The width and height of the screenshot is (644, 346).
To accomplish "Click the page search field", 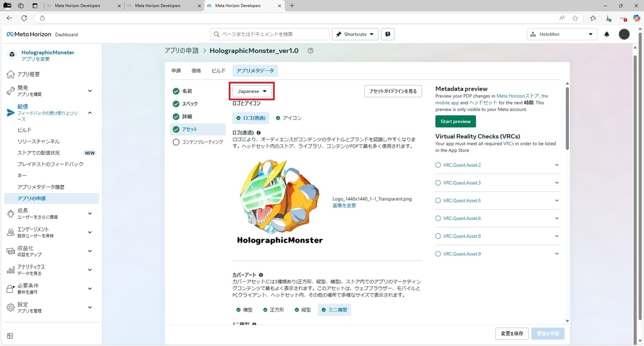I will pyautogui.click(x=269, y=34).
